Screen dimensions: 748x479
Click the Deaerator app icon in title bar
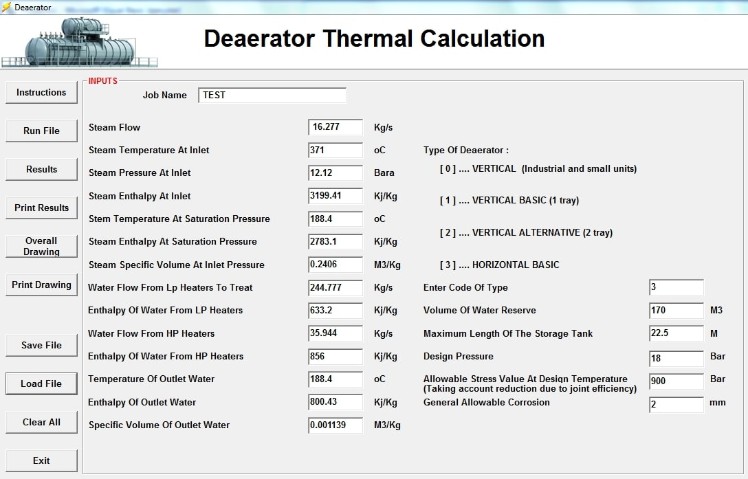(6, 7)
